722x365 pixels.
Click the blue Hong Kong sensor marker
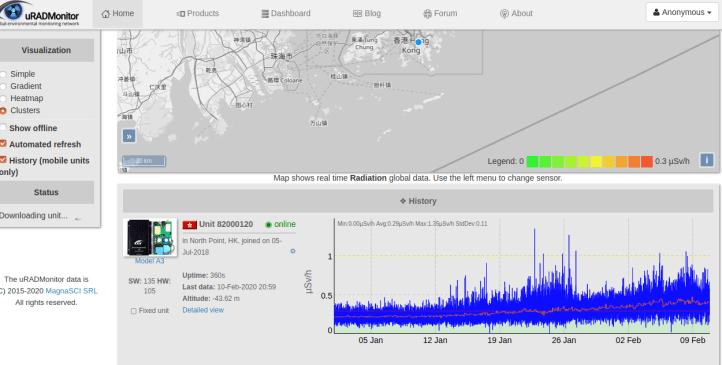[418, 42]
